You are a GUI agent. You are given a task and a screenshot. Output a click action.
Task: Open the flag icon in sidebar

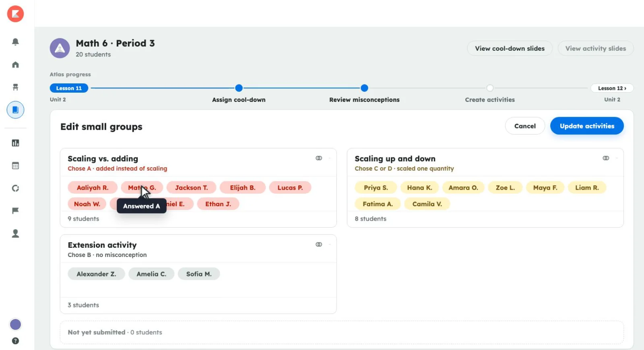click(x=15, y=211)
